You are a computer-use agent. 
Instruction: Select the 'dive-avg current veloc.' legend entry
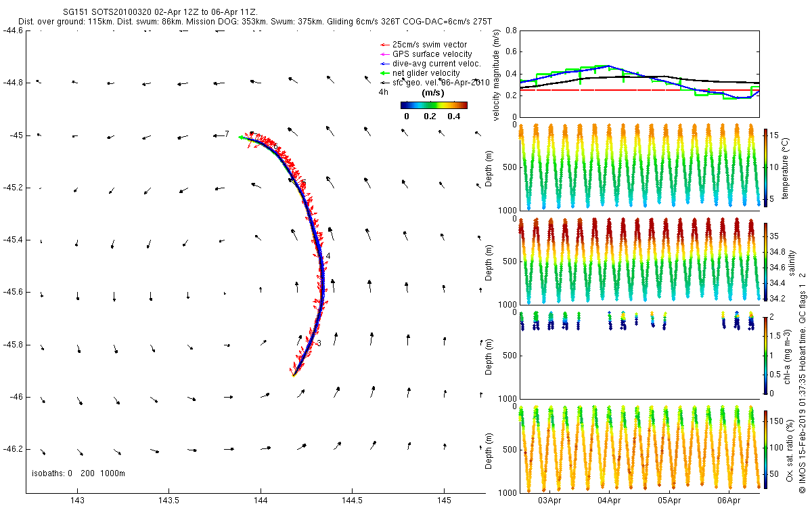(436, 64)
